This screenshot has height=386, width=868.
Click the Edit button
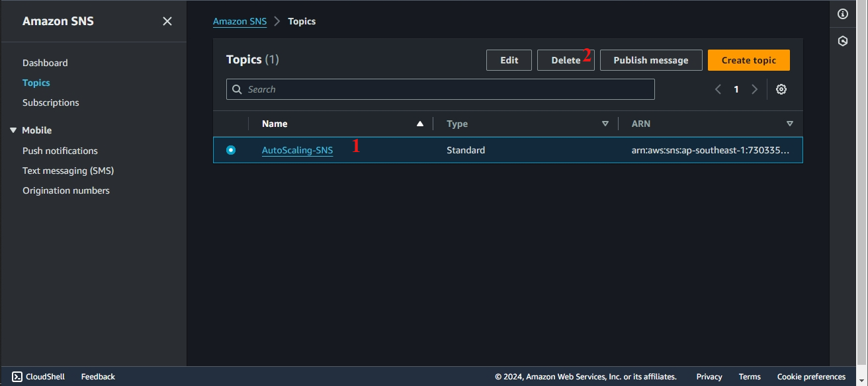(509, 60)
